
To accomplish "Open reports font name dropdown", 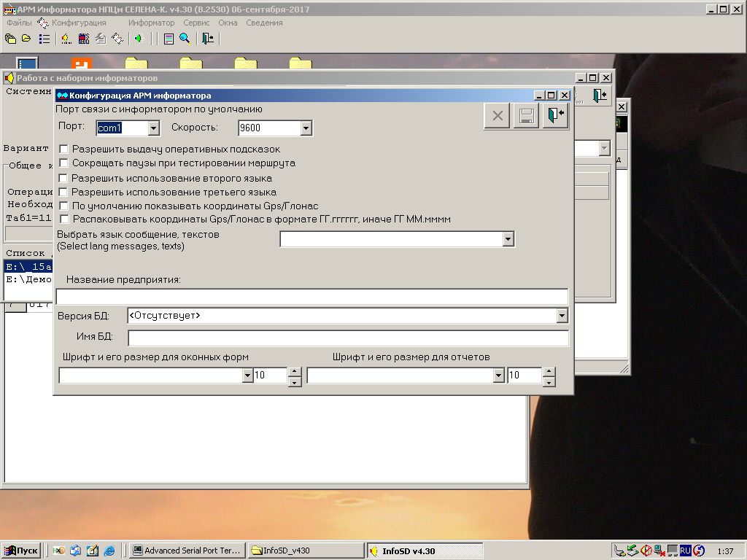I will [x=499, y=376].
